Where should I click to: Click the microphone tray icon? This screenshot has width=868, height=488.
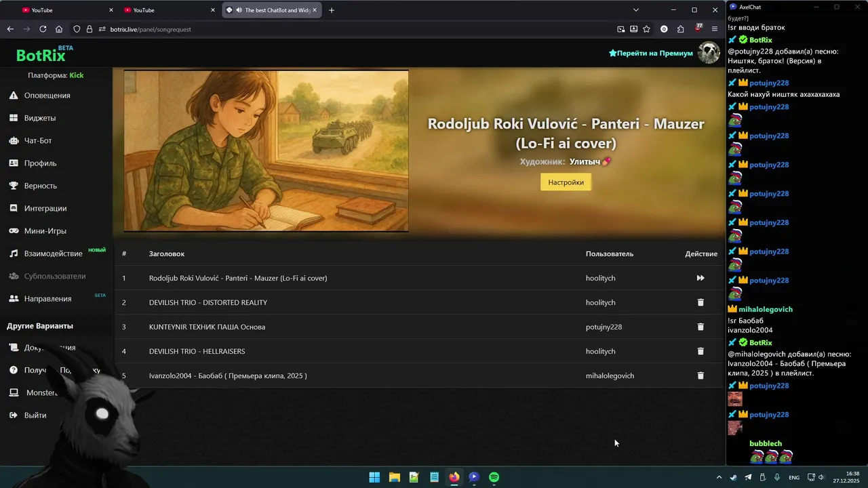point(776,477)
